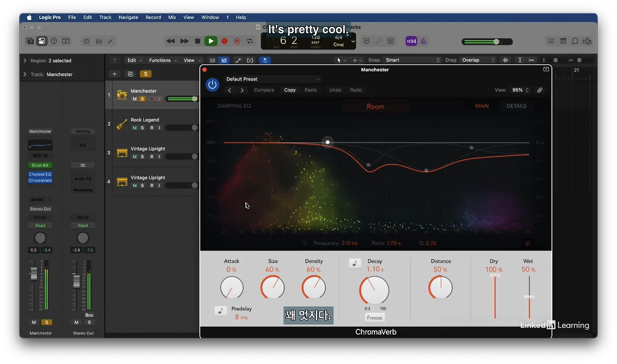Click the Capture Recording button
Viewport: 617px width, 364px height.
[237, 41]
